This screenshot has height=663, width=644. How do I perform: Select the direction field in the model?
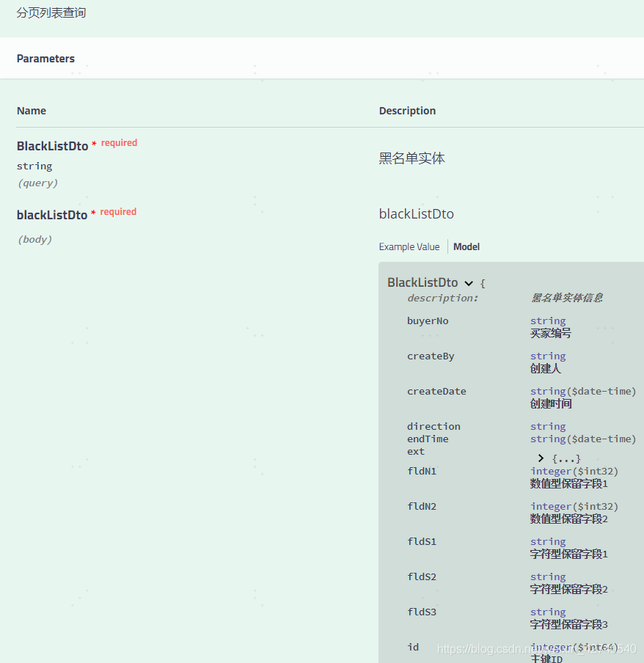[x=433, y=426]
